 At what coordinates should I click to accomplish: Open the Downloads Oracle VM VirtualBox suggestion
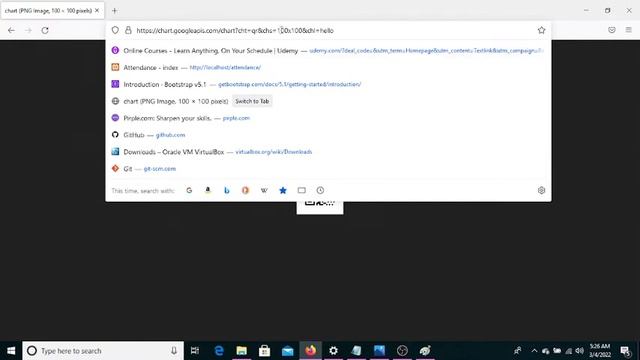[328, 152]
